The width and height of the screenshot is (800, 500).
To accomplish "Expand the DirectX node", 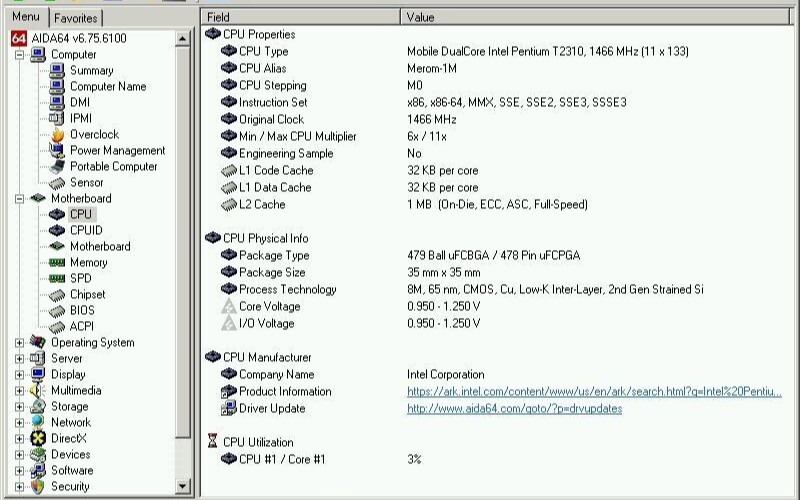I will [19, 439].
